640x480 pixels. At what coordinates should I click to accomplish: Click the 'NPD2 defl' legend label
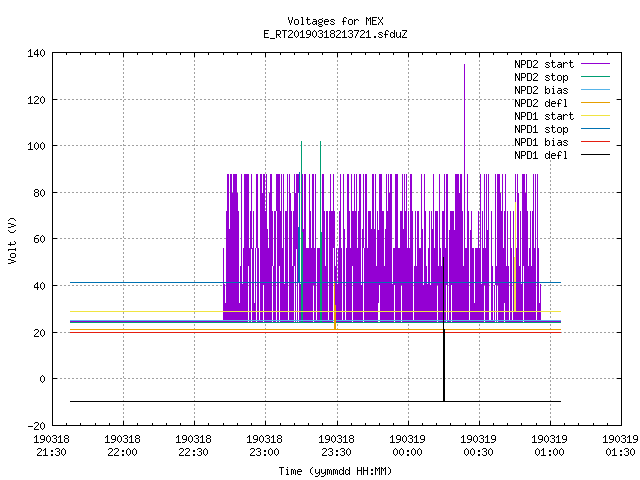click(541, 103)
